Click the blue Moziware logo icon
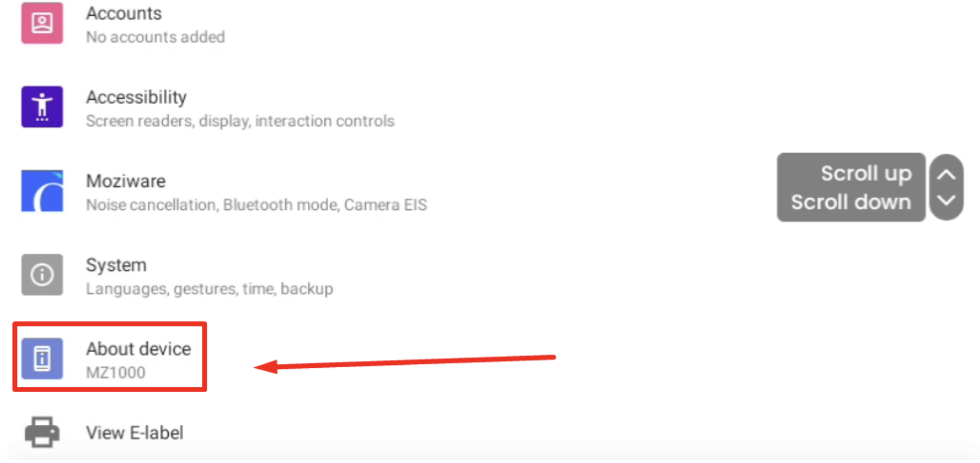The height and width of the screenshot is (463, 980). [42, 190]
